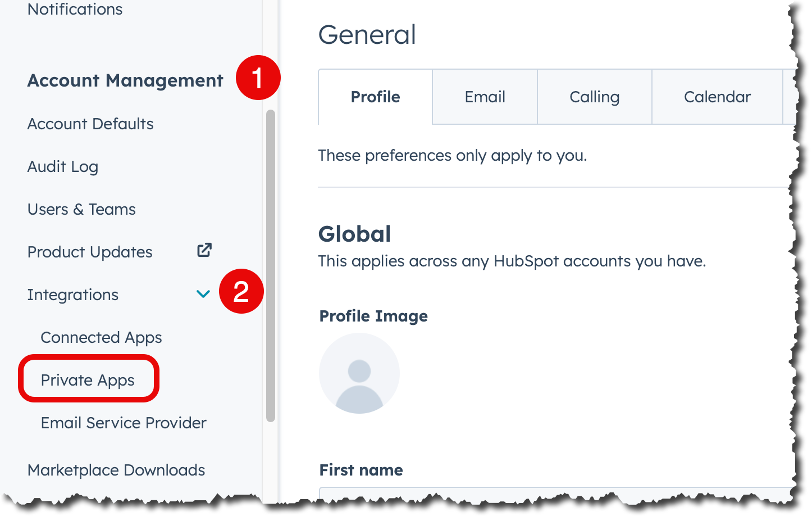Switch to the Email tab
812x516 pixels.
tap(485, 97)
